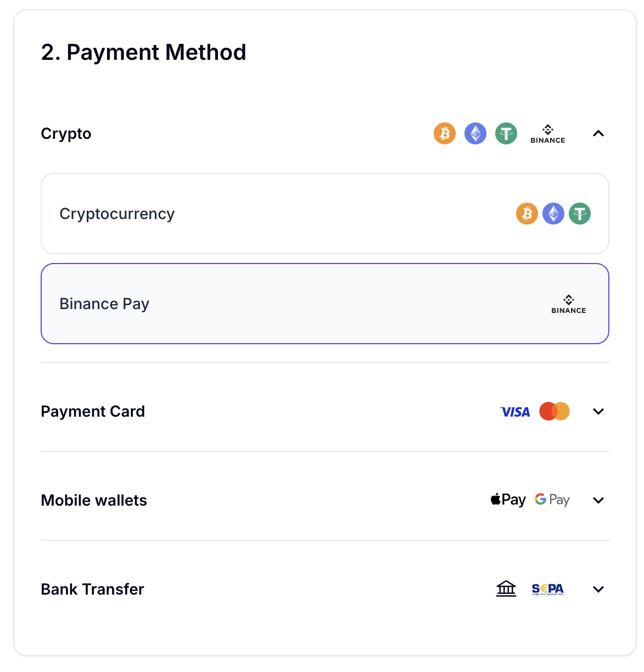Expand the Payment Card chevron
This screenshot has width=644, height=672.
point(598,411)
